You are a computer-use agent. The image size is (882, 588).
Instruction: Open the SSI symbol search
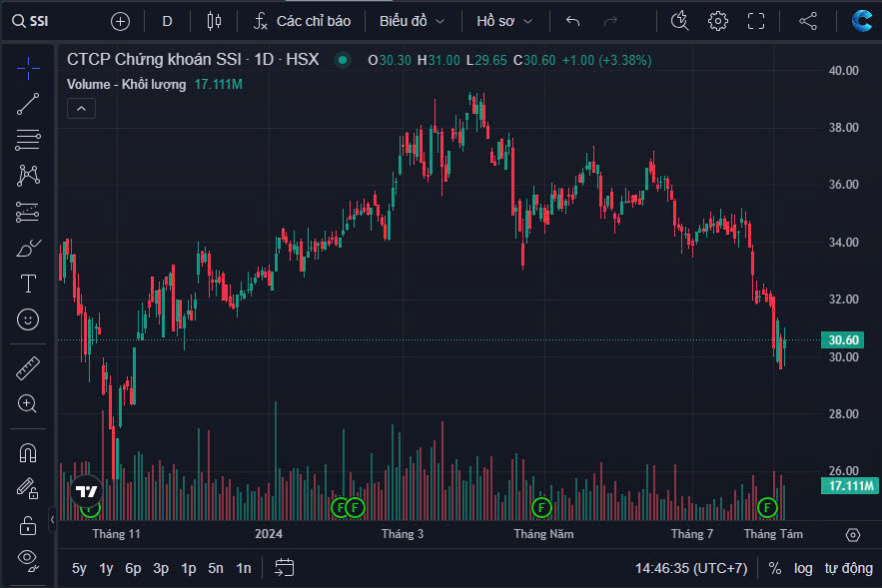coord(32,21)
